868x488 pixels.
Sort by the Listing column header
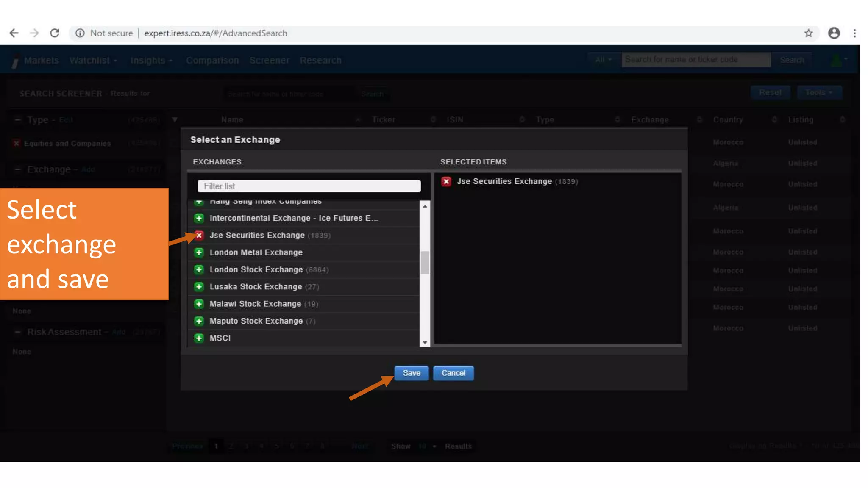pos(801,120)
